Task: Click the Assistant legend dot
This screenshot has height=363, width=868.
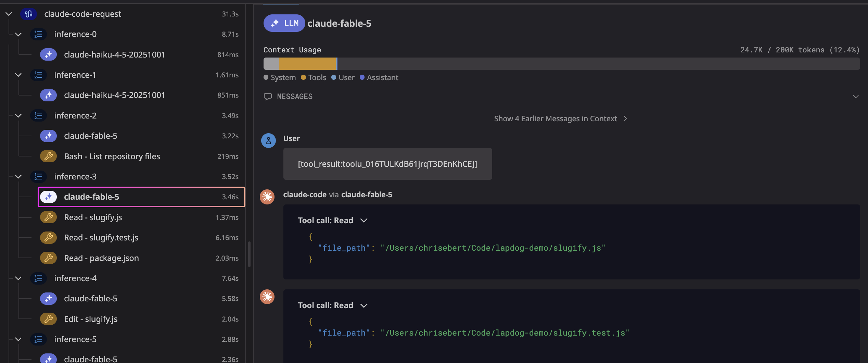Action: 362,77
